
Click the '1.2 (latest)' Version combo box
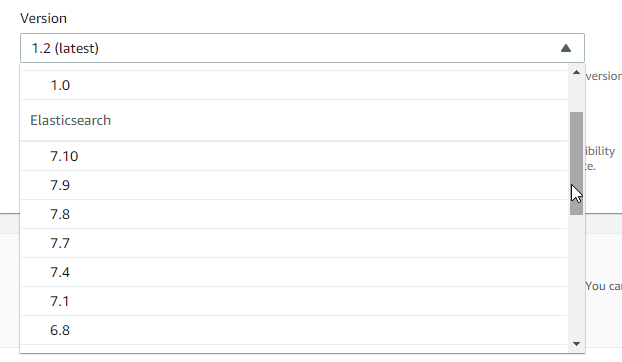click(302, 48)
